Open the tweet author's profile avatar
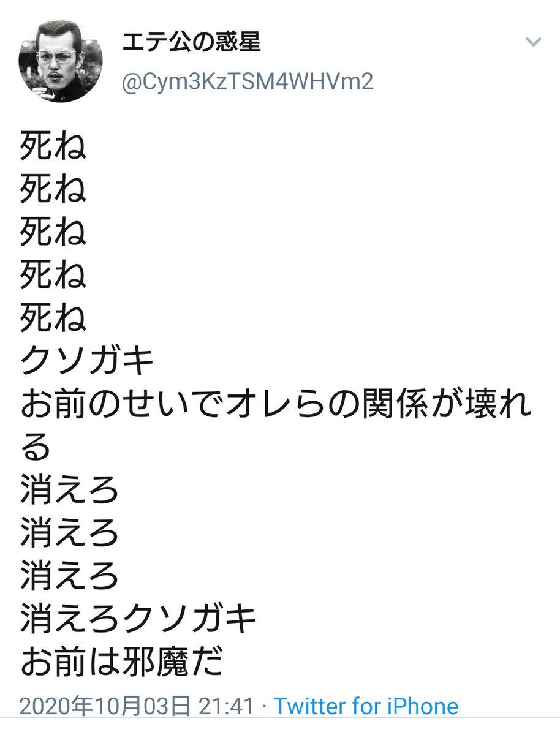Screen dimensions: 560x735 61,61
